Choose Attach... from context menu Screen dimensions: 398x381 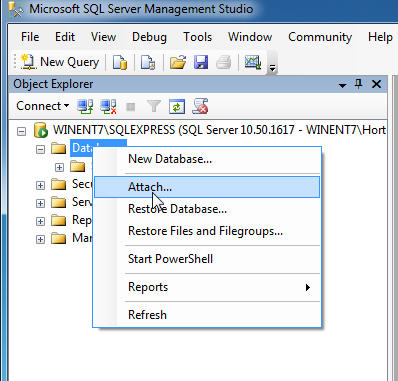coord(207,187)
